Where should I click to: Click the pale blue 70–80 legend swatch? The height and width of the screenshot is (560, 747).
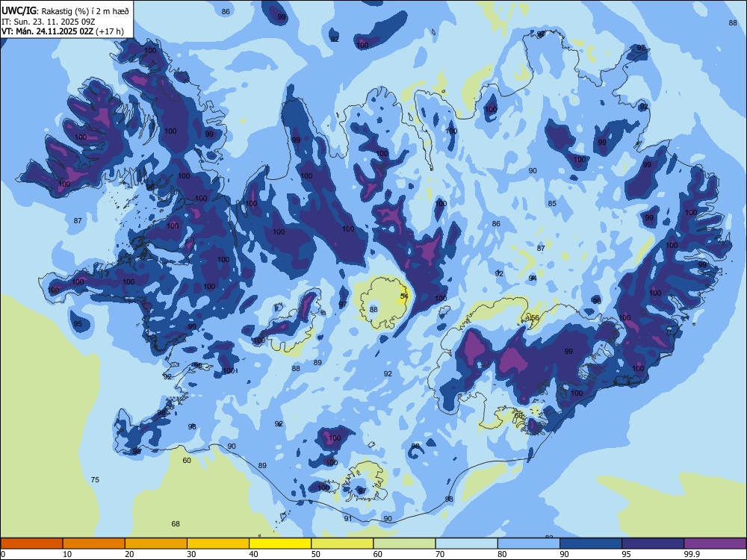coord(466,544)
